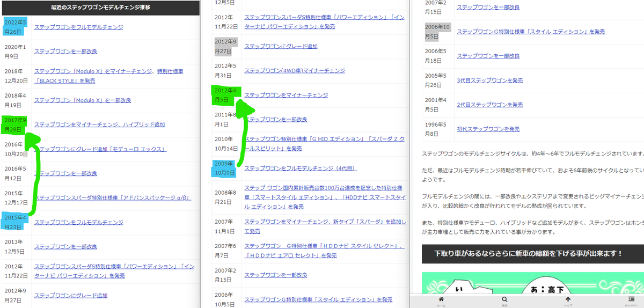Open the サイドバー menu icon
The height and width of the screenshot is (308, 644).
631,301
